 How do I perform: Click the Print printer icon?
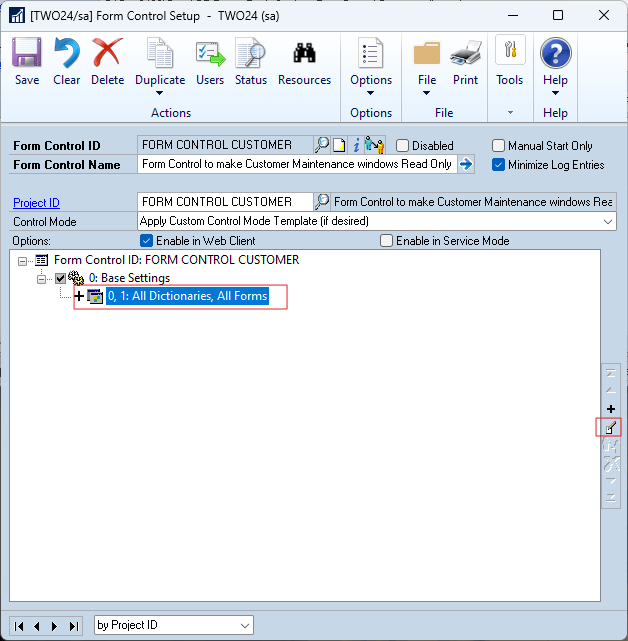[x=465, y=53]
